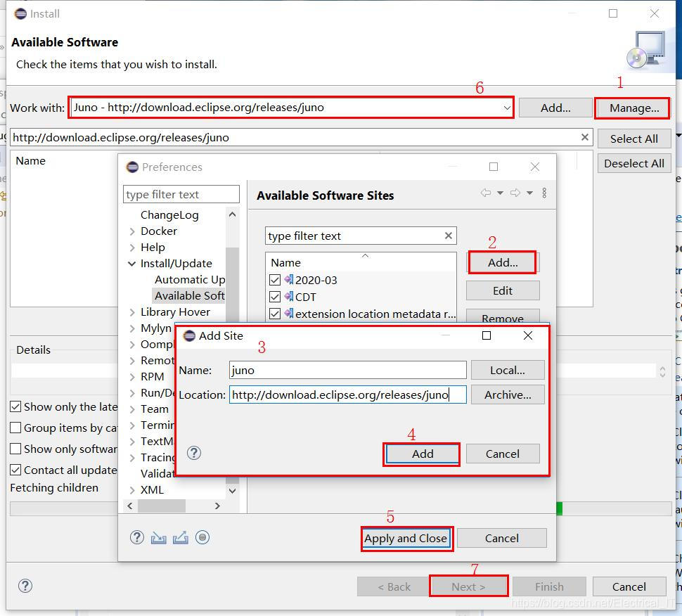682x616 pixels.
Task: Uncheck the 2020-03 software site
Action: coord(275,280)
